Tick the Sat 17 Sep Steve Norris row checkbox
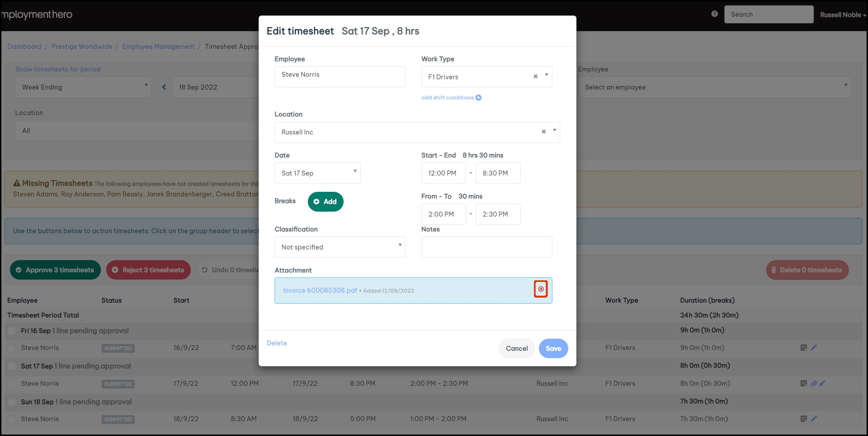868x436 pixels. 12,384
